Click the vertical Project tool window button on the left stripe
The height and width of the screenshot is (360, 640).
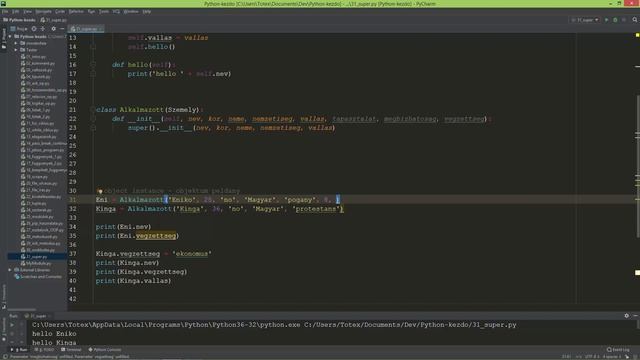[x=4, y=39]
